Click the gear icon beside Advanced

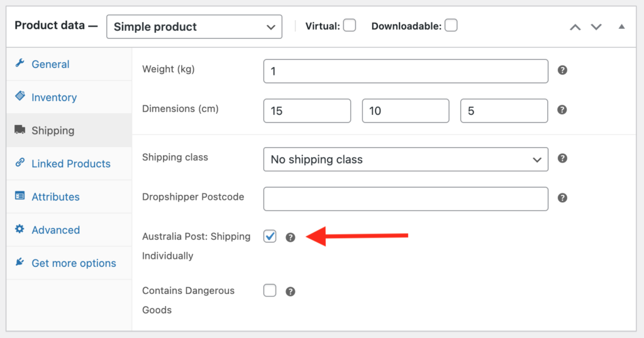click(19, 229)
